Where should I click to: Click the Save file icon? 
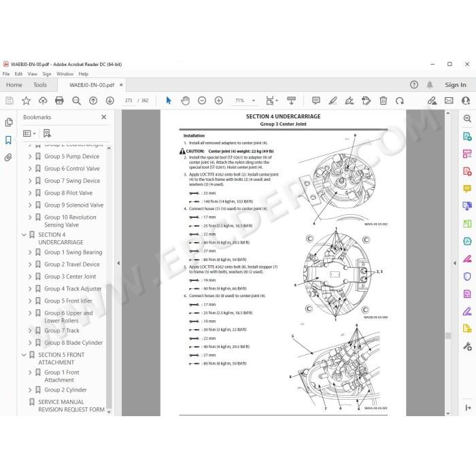[x=10, y=101]
